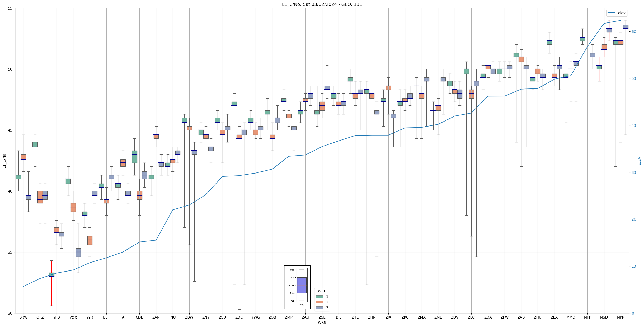Image resolution: width=644 pixels, height=327 pixels.
Task: Click the green YFB box near 33
Action: click(x=51, y=274)
